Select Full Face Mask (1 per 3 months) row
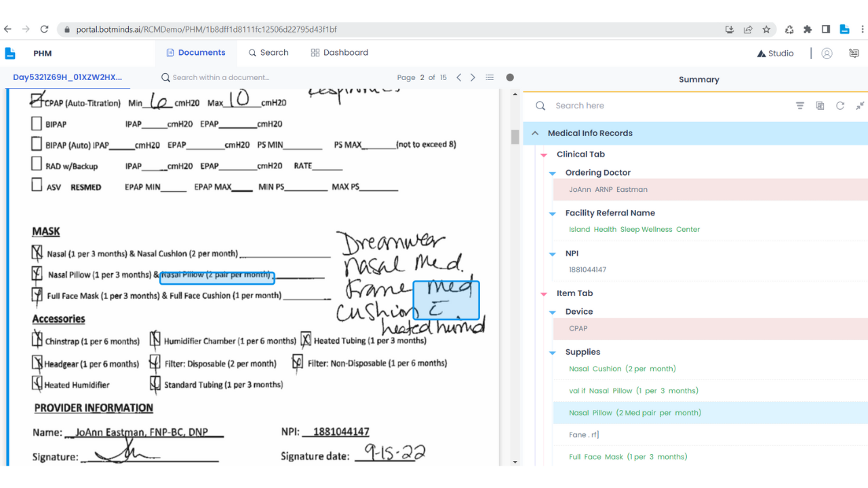The image size is (868, 488). coord(628,457)
